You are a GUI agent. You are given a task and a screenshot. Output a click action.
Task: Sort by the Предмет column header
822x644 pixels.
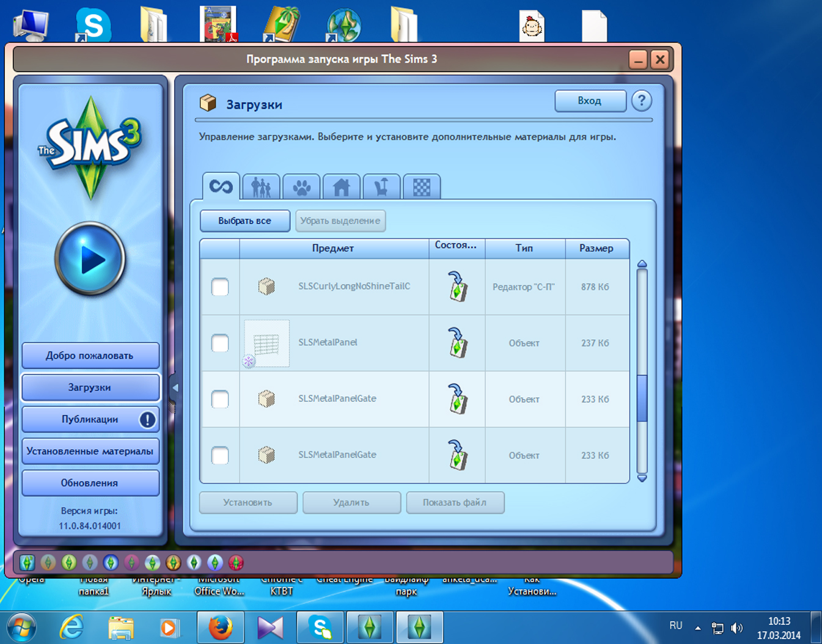[x=334, y=248]
